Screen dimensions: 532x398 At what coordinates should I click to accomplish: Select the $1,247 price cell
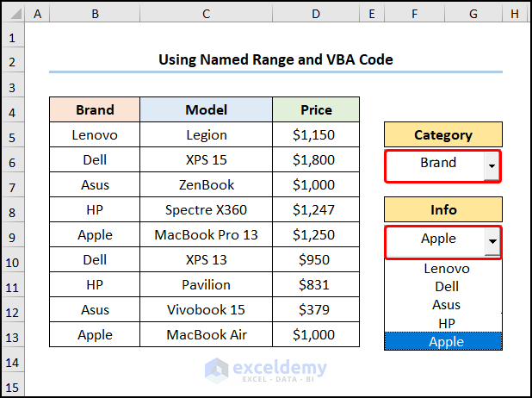point(316,209)
